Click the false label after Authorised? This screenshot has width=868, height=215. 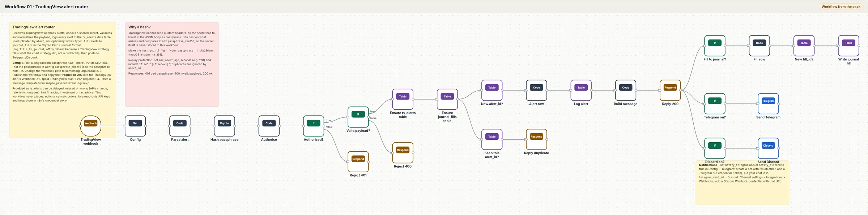[329, 127]
